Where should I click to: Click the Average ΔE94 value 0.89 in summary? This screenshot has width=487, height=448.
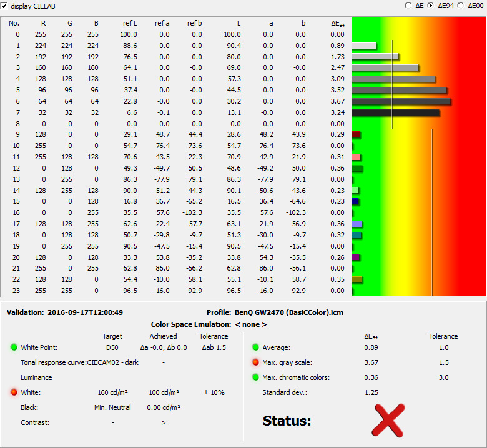click(371, 347)
